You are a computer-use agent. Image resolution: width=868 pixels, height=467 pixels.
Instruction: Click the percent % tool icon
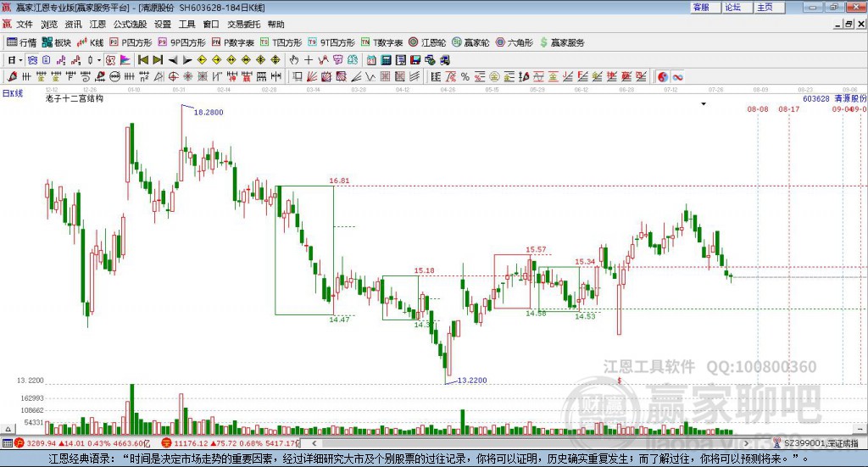[465, 76]
